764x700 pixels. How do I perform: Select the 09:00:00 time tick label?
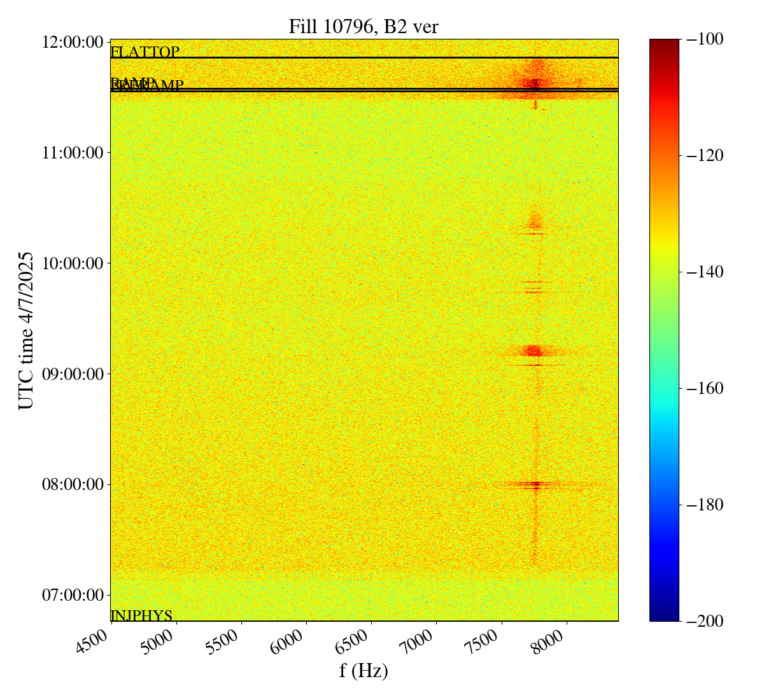pos(73,374)
